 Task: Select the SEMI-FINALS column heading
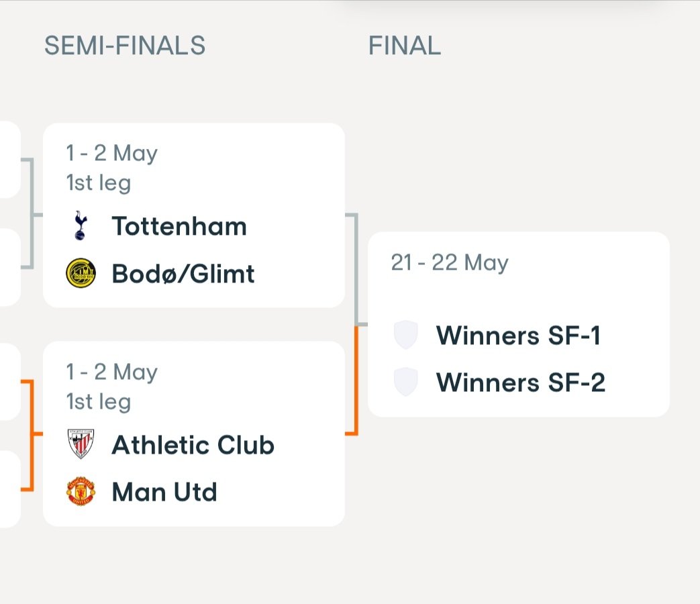tap(125, 46)
